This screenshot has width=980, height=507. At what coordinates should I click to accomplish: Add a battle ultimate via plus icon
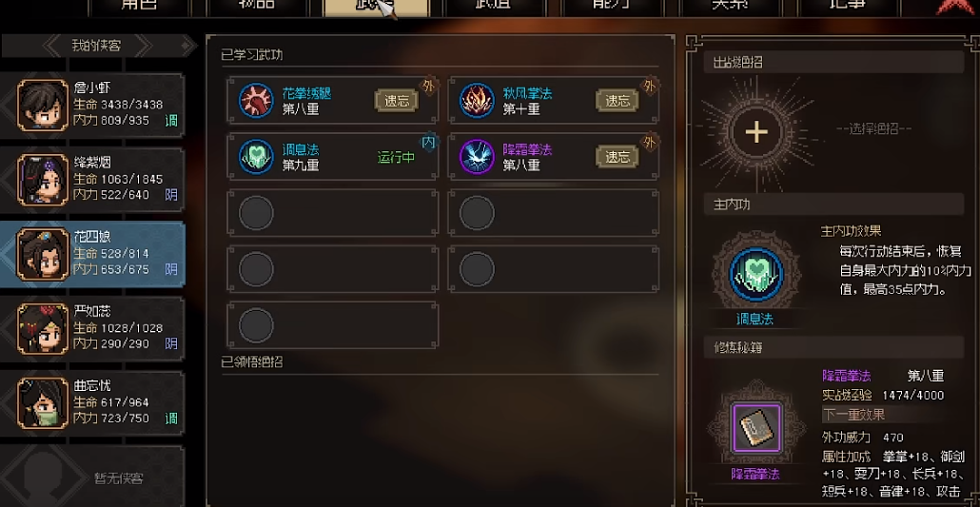[x=756, y=132]
